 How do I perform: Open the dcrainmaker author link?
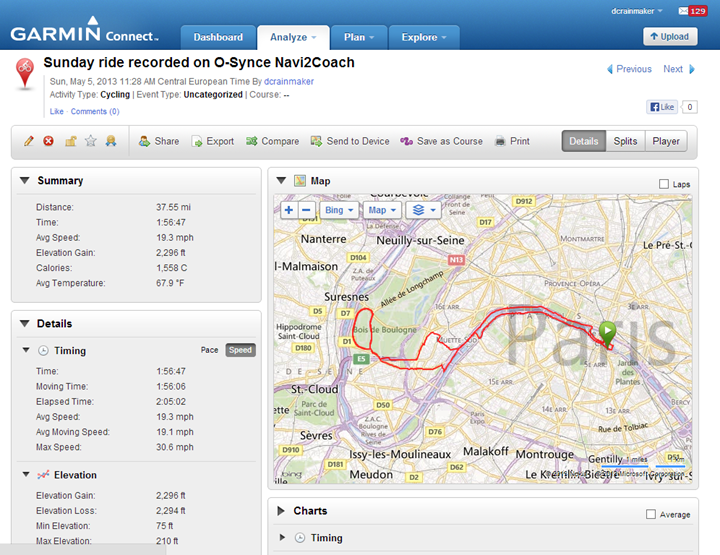pyautogui.click(x=289, y=81)
